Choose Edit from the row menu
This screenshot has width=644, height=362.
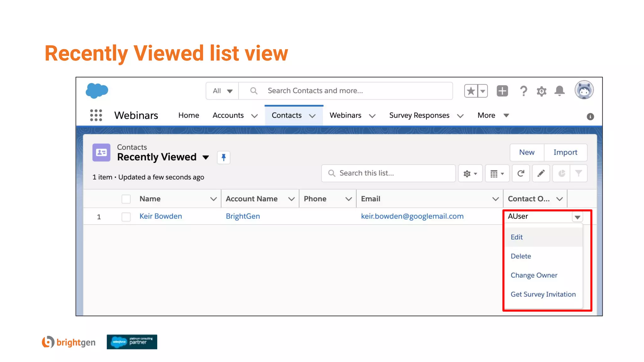(543, 237)
